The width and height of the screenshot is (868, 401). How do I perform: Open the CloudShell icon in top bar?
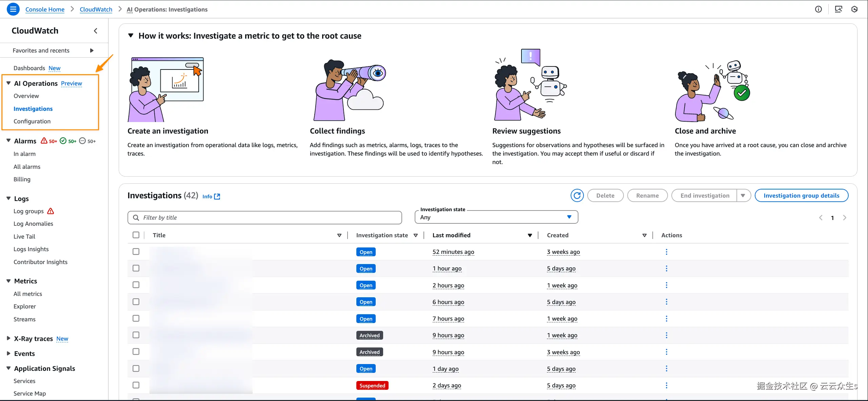[838, 9]
